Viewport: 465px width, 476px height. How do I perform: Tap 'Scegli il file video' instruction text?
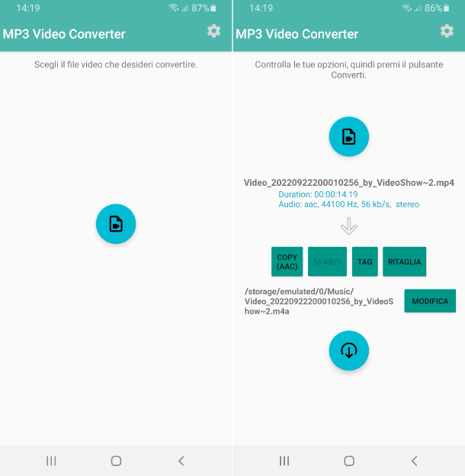[x=116, y=65]
